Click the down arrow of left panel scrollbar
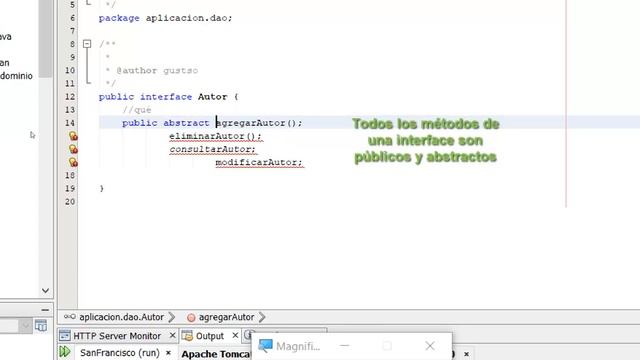Viewport: 640px width, 360px height. click(x=45, y=291)
